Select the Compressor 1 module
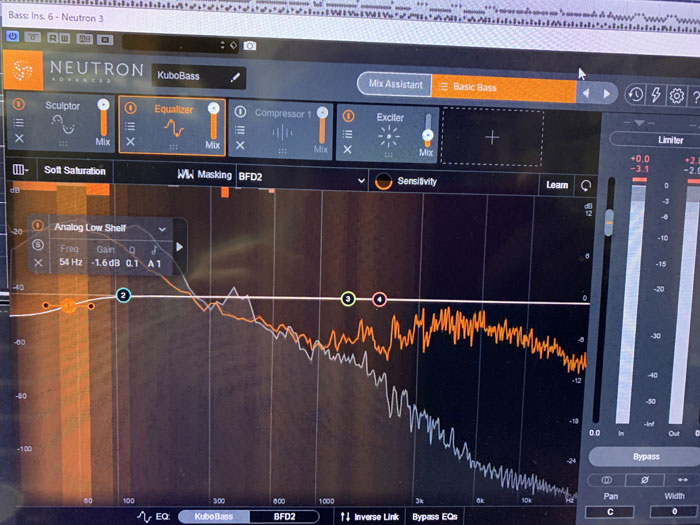The height and width of the screenshot is (525, 700). tap(282, 128)
